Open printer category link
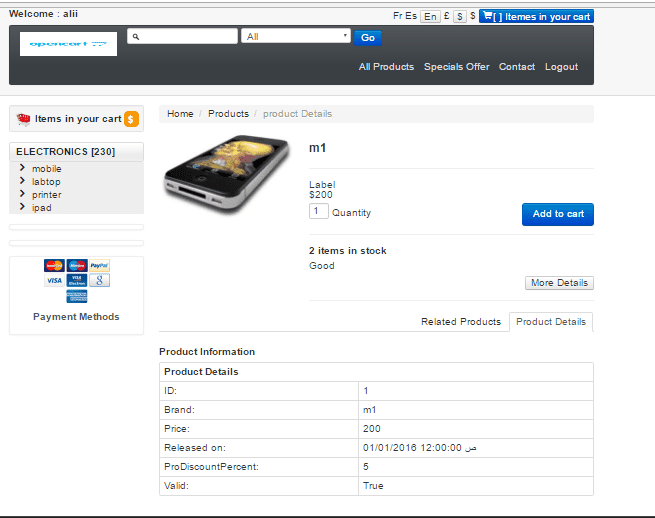Image resolution: width=655 pixels, height=518 pixels. (x=47, y=195)
